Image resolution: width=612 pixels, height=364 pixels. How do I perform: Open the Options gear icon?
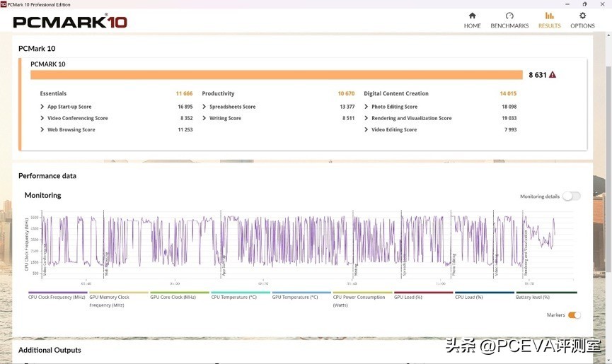coord(582,16)
